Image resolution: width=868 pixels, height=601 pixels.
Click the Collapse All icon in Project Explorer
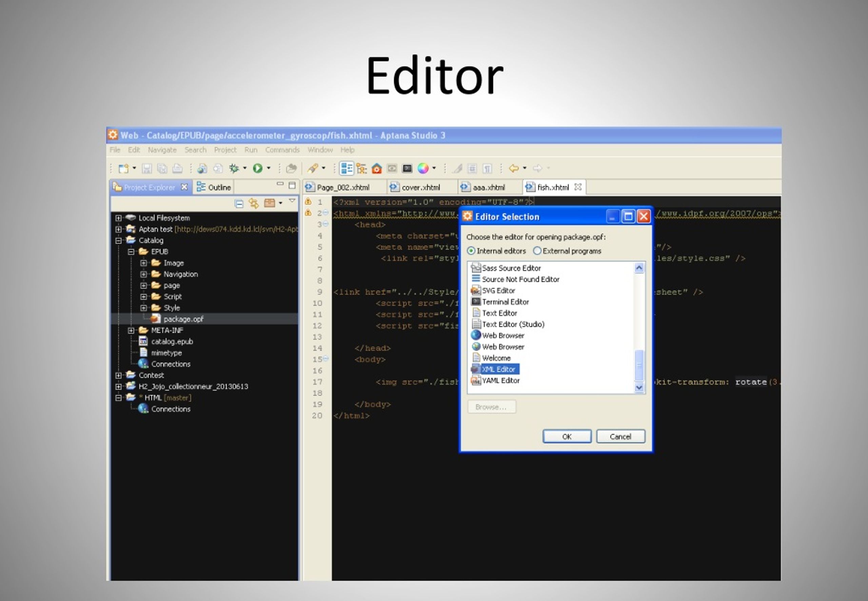239,204
